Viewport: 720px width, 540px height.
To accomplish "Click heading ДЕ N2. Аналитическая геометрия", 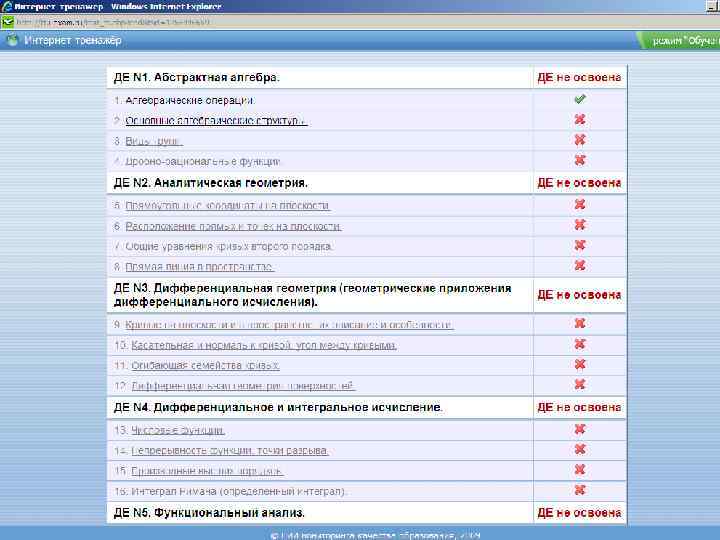I will pos(210,183).
